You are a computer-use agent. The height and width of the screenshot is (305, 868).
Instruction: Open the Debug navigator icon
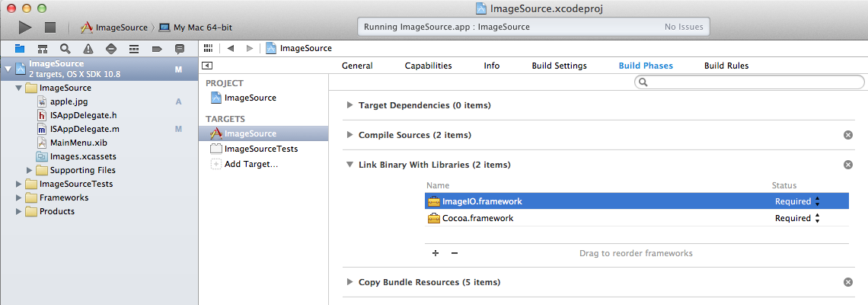click(x=133, y=49)
